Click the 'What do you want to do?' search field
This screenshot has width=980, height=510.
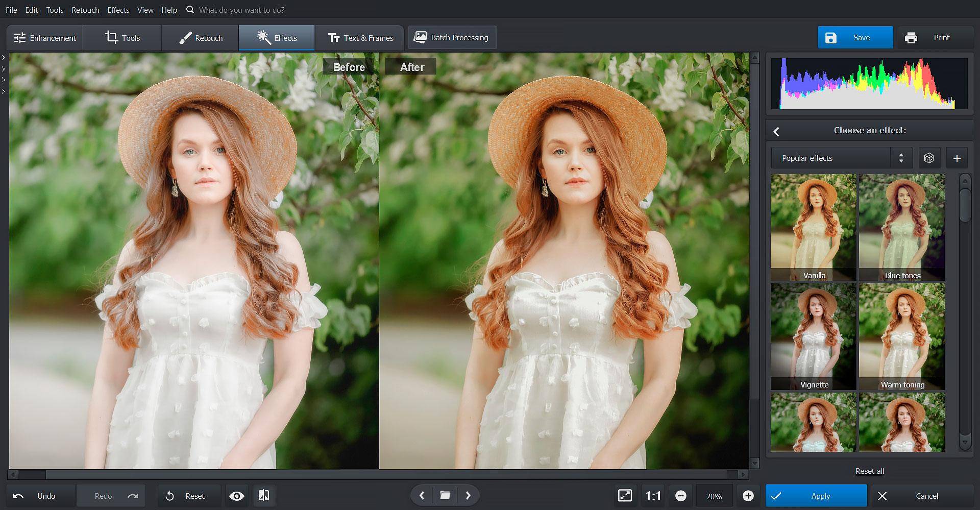[242, 10]
